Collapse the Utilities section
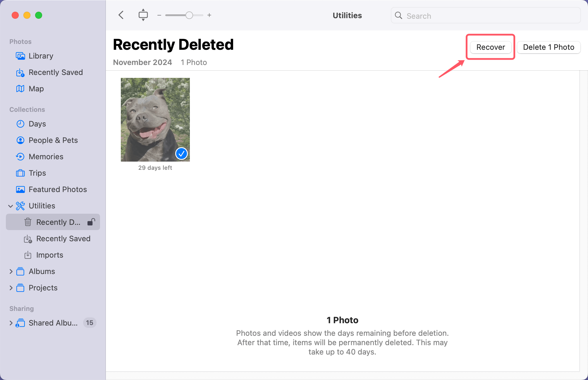This screenshot has width=588, height=380. (x=11, y=206)
